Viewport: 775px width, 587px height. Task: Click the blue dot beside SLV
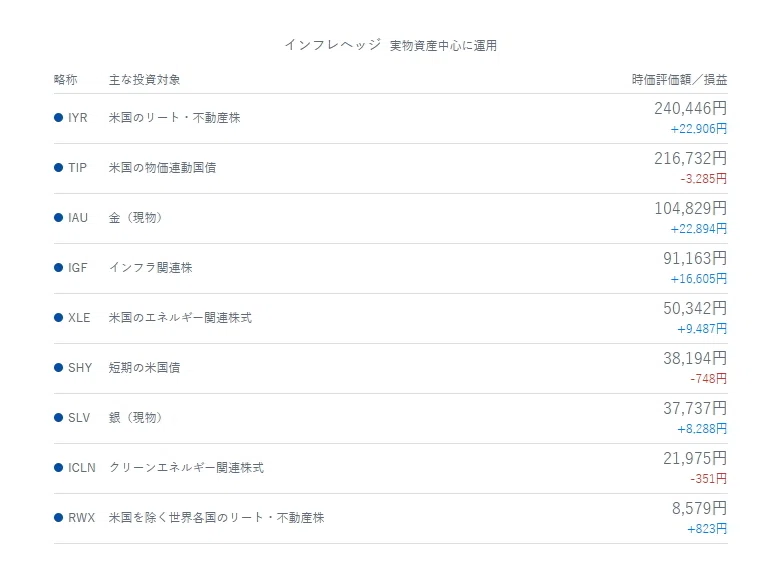pos(58,418)
